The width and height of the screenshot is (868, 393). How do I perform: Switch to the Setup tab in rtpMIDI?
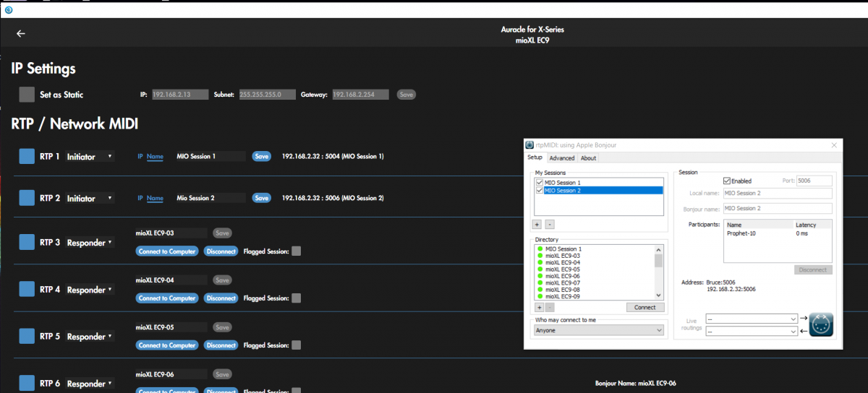[535, 157]
